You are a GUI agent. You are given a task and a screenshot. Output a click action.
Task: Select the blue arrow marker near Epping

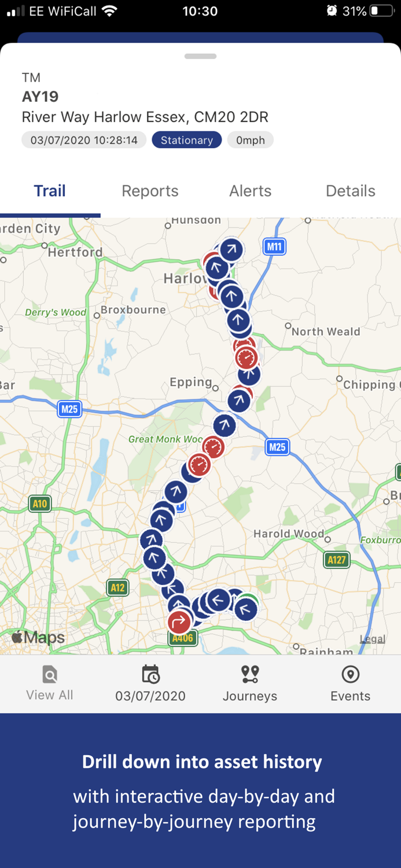pos(238,400)
